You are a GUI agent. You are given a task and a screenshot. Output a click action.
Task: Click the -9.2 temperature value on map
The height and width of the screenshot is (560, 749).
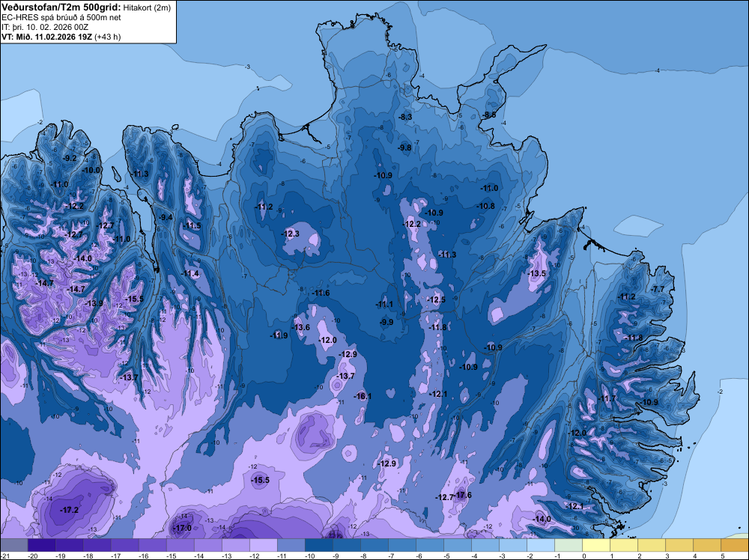click(70, 158)
